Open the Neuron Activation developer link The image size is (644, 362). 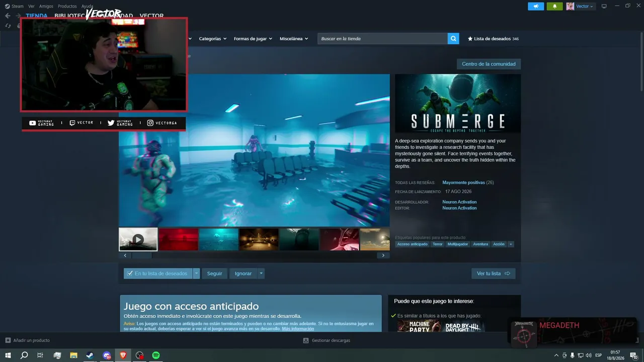coord(459,202)
